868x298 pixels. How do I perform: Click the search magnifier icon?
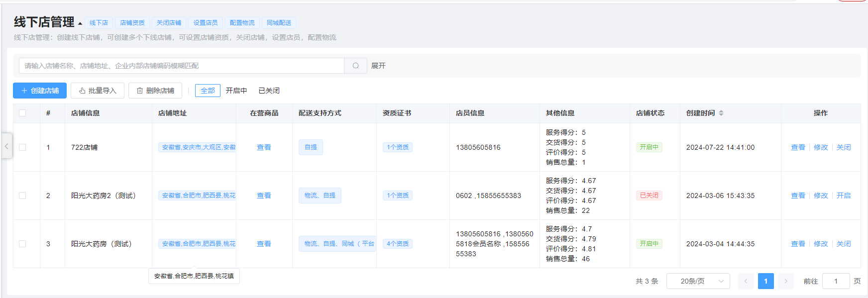pyautogui.click(x=355, y=66)
